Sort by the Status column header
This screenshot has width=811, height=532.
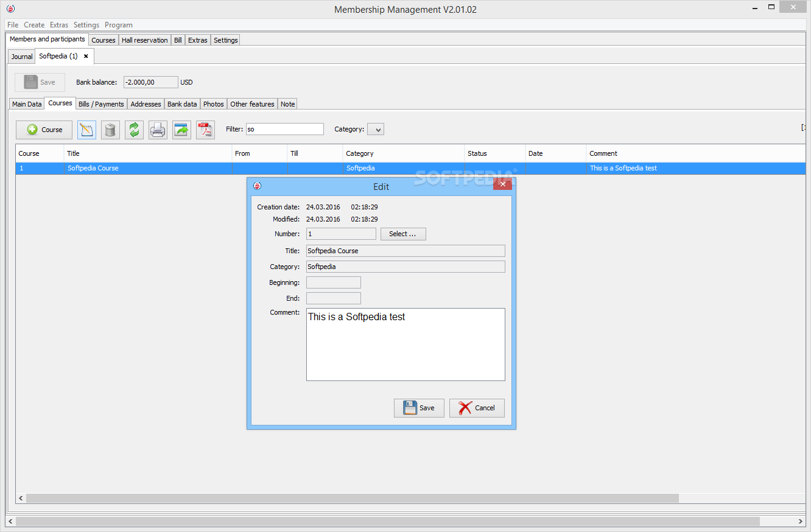[x=495, y=153]
